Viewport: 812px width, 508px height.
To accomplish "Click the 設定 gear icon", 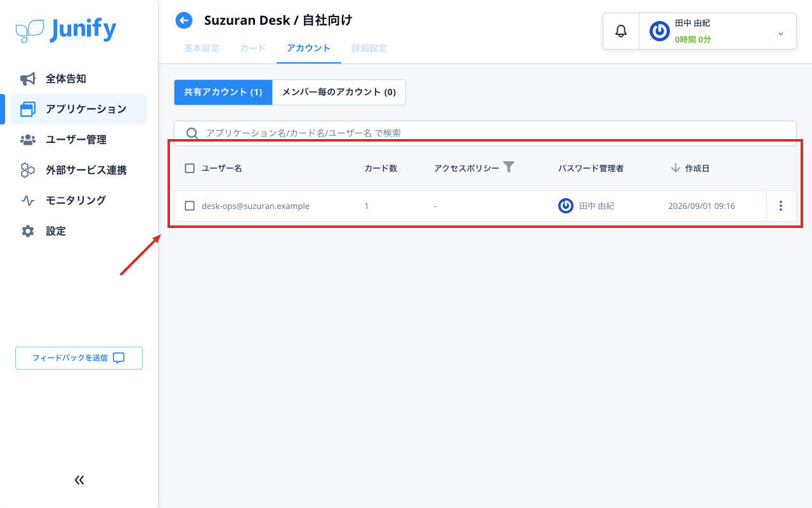I will click(x=28, y=231).
